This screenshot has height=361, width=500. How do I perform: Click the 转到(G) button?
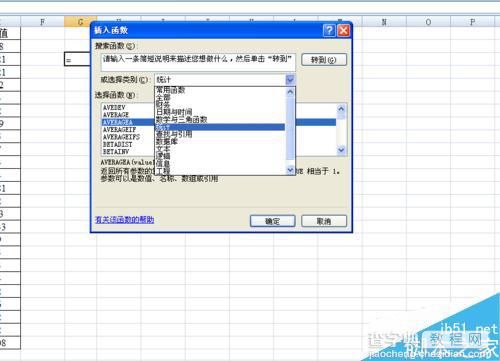[x=324, y=60]
